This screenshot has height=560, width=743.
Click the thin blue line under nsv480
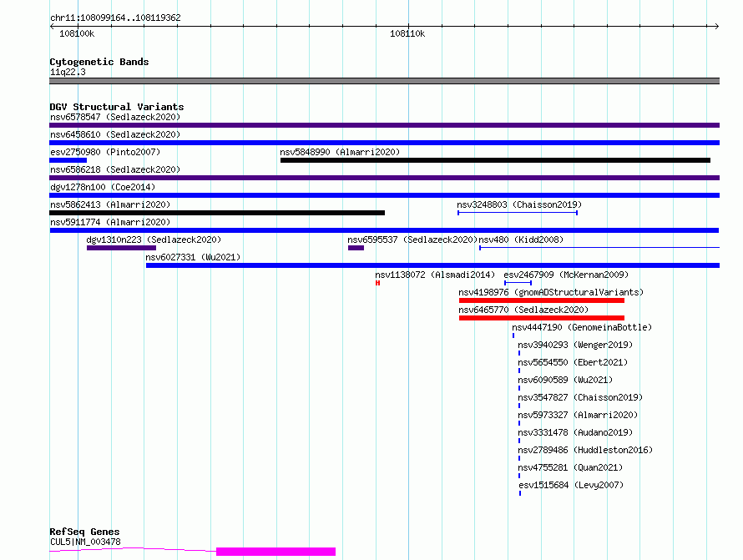[x=599, y=248]
